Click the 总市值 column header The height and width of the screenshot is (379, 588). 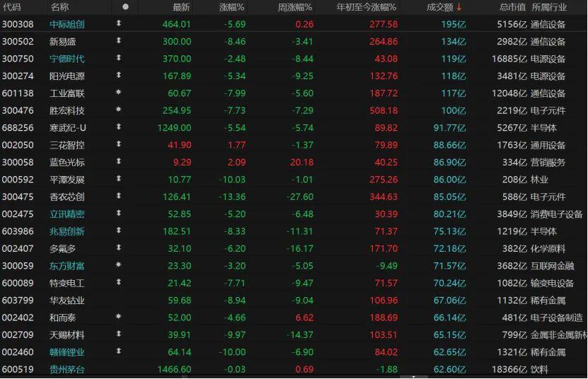tap(512, 7)
